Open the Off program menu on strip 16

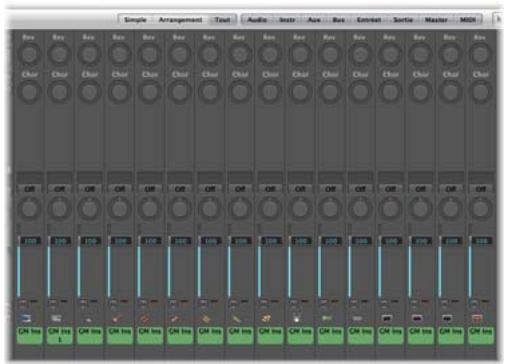pos(480,189)
